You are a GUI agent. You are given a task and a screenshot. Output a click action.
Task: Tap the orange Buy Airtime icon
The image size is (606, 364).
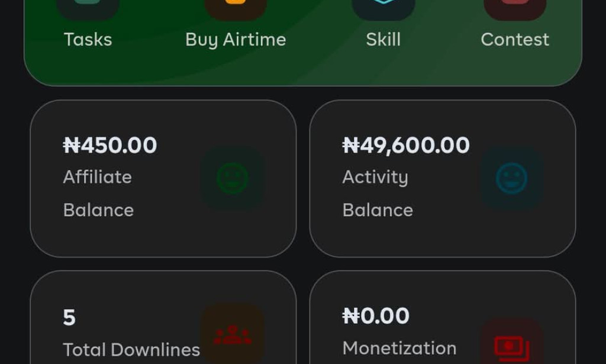tap(236, 8)
